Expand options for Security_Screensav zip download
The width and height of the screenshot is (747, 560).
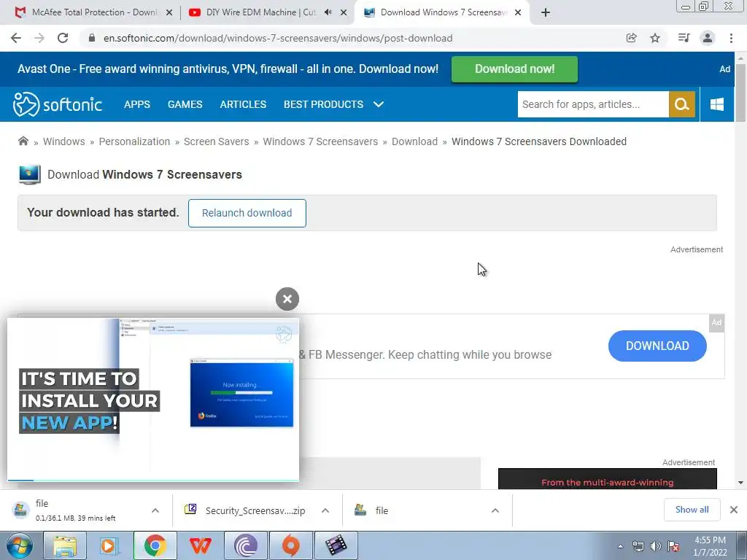click(x=325, y=510)
